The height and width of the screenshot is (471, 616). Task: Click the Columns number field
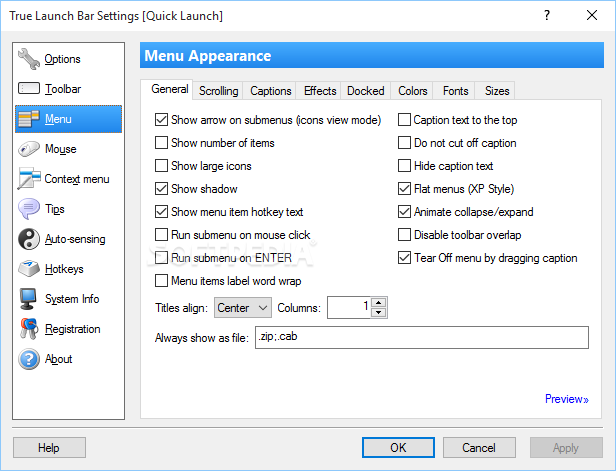(349, 308)
